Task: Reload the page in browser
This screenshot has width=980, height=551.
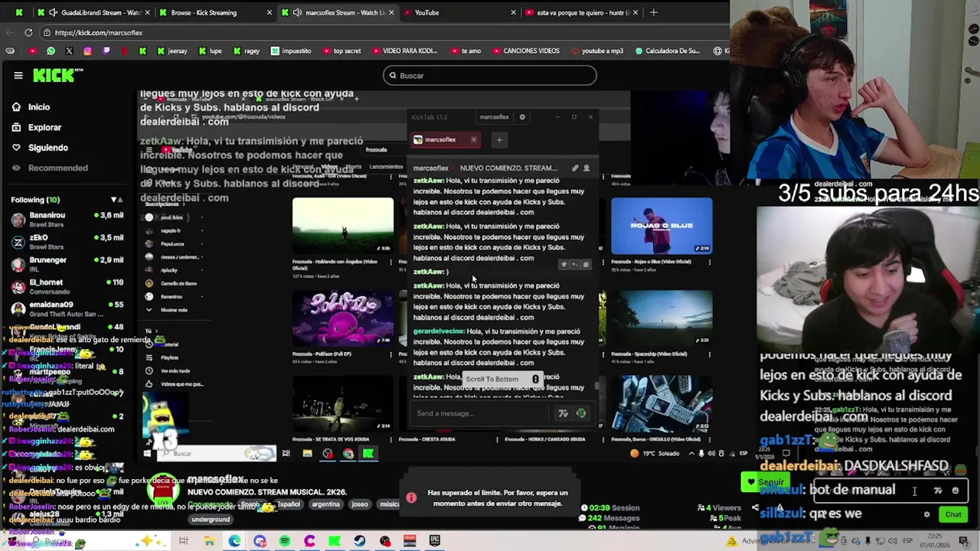Action: 28,32
